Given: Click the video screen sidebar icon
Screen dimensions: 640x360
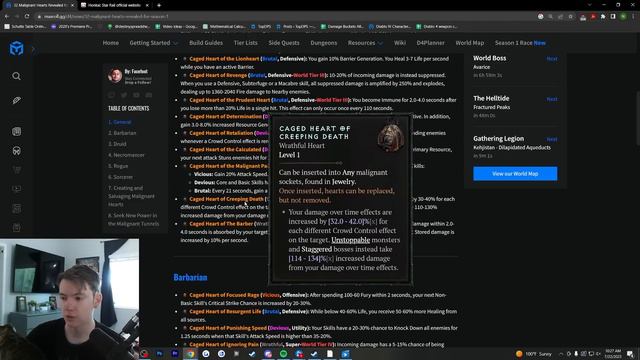Looking at the screenshot, I should coord(16,189).
